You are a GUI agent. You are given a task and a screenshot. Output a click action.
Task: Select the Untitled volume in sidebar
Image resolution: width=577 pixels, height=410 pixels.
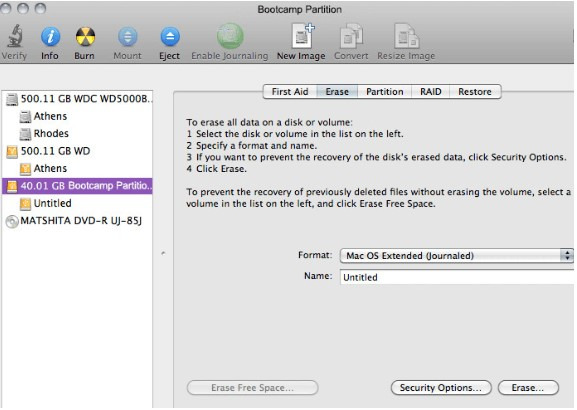coord(77,203)
